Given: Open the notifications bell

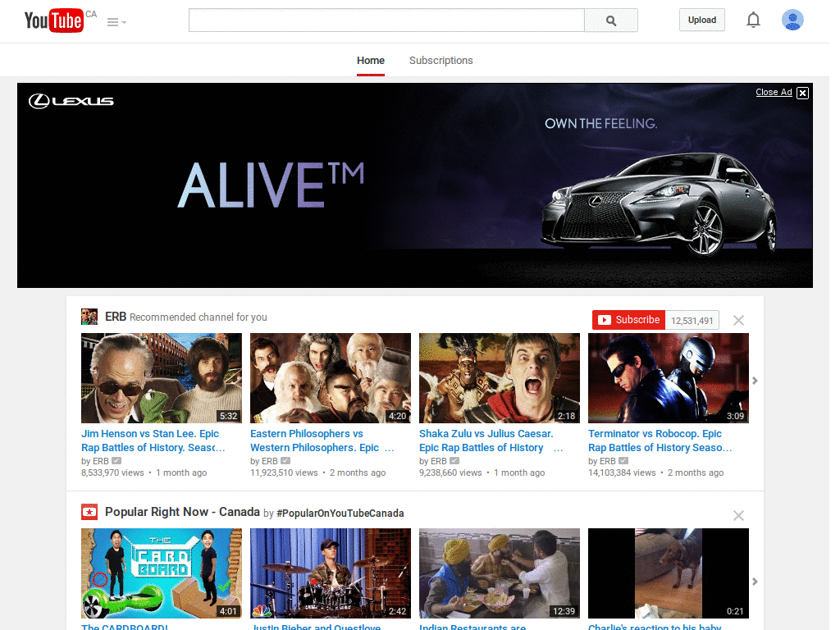Looking at the screenshot, I should (x=753, y=20).
